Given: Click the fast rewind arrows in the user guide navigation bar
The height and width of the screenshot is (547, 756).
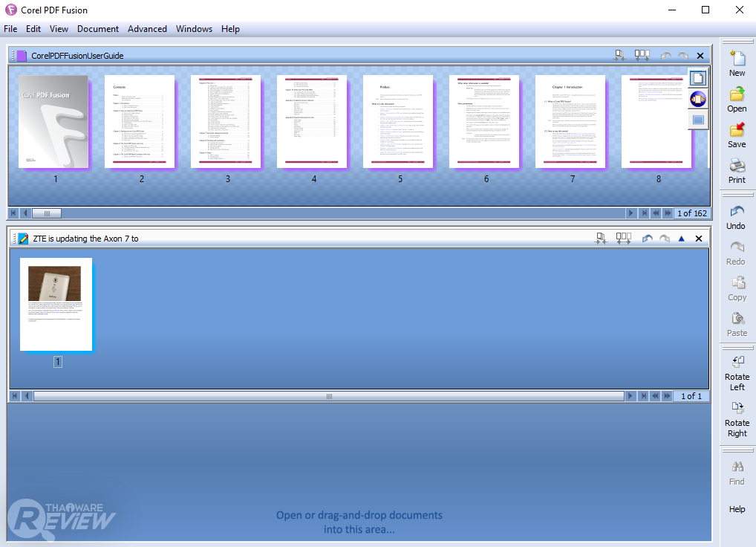Looking at the screenshot, I should [656, 213].
